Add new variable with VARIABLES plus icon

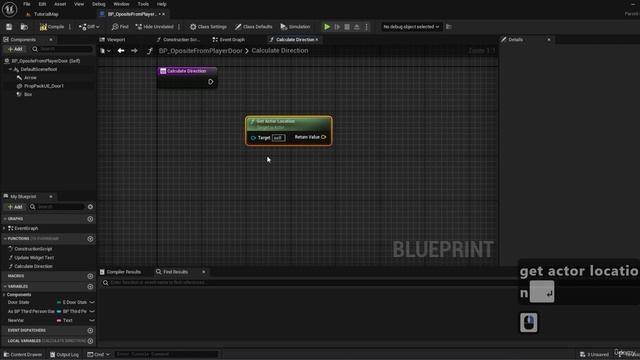pyautogui.click(x=90, y=287)
